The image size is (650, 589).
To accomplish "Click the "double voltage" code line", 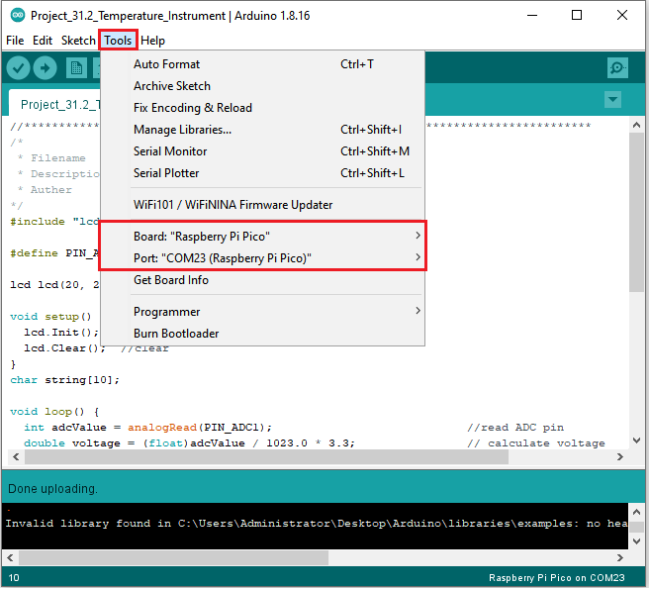I will (x=189, y=443).
